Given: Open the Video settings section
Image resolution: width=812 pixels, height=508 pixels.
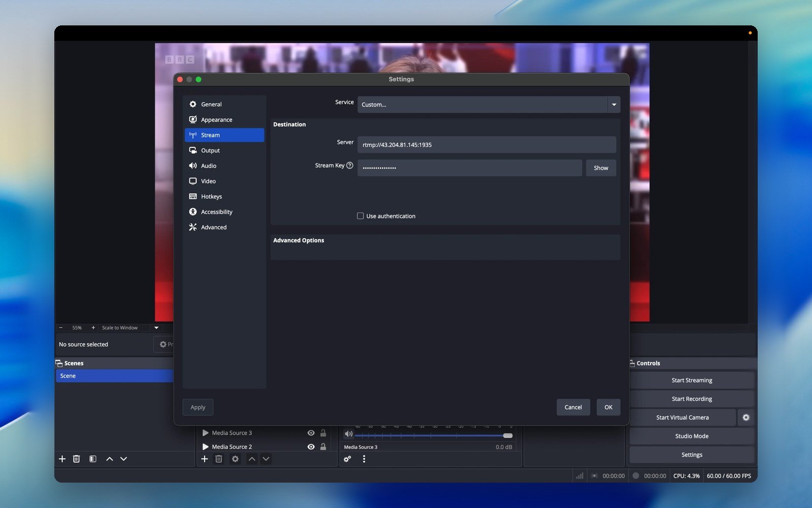Looking at the screenshot, I should [x=224, y=181].
